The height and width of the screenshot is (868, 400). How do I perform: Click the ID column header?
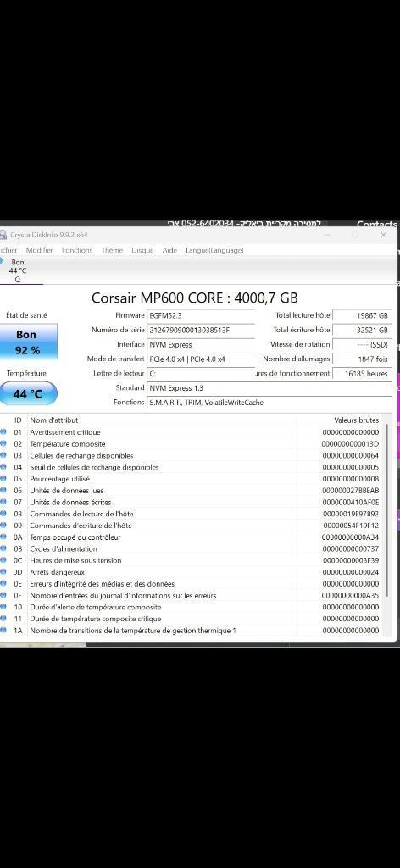tap(18, 420)
